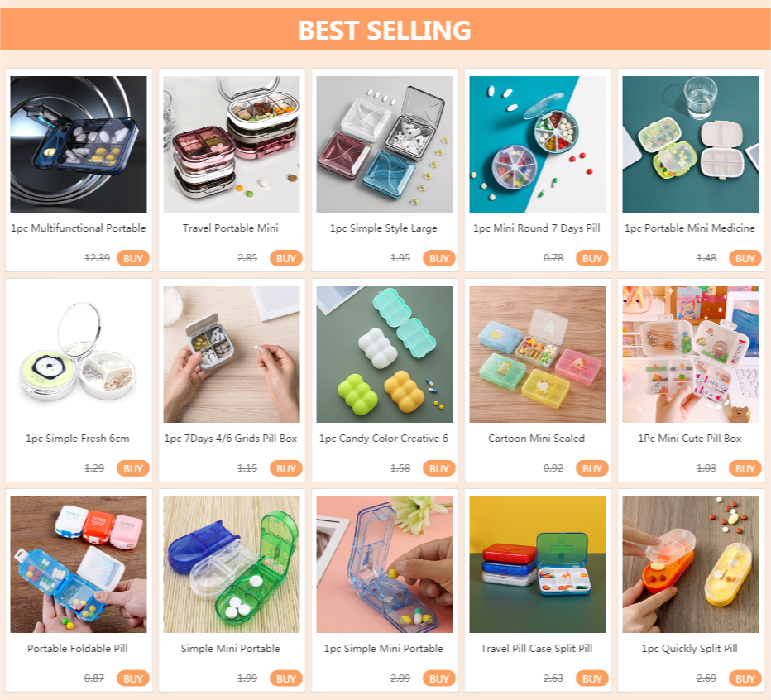
Task: View the Candy Color Creative pill box image
Action: coord(385,354)
